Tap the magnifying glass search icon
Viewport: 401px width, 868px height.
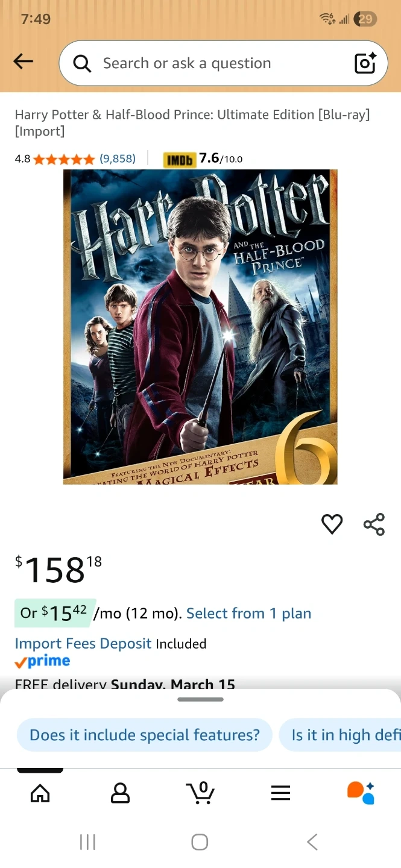coord(82,63)
